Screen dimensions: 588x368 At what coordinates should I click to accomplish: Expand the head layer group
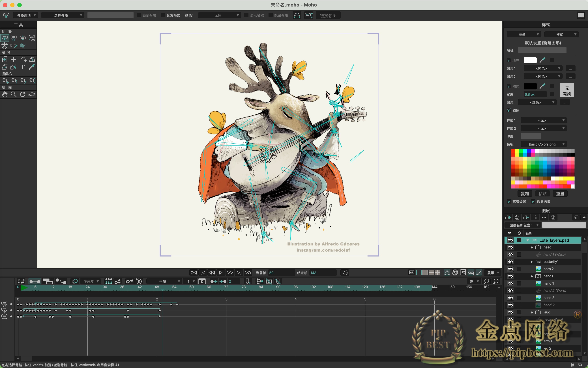pos(532,247)
